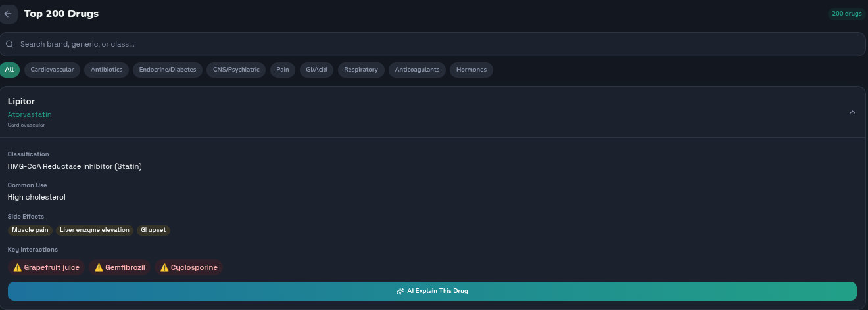Click the Lipitor drug name
The width and height of the screenshot is (868, 310).
click(x=21, y=102)
